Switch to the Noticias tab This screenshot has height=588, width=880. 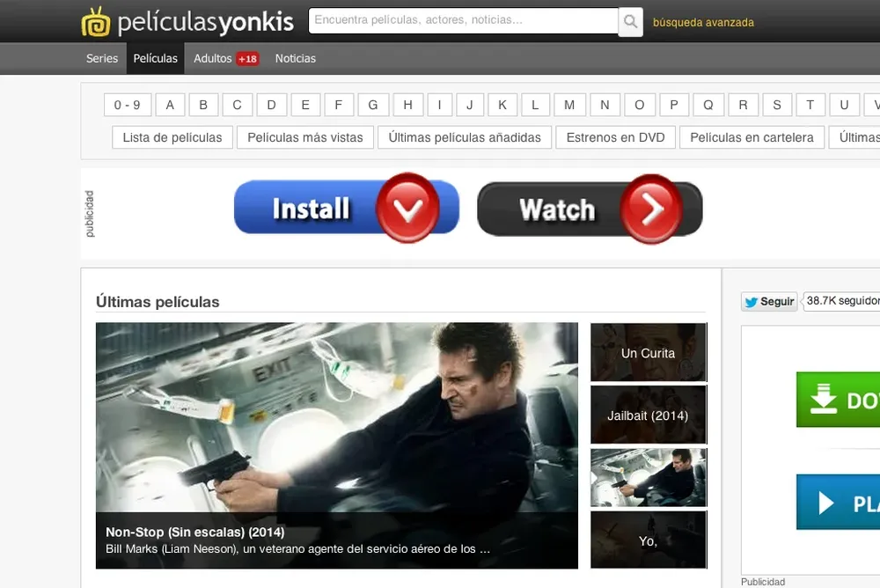click(x=295, y=59)
